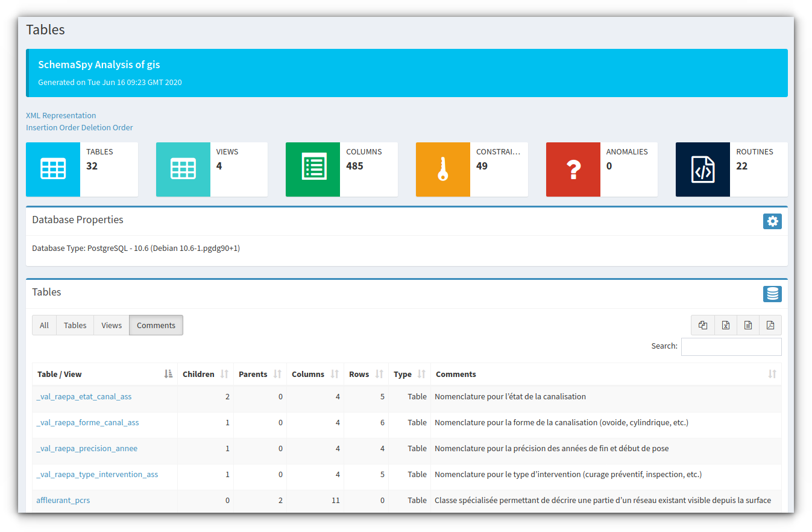Click the 'Generated on Tue Jun 16' text

tap(110, 82)
